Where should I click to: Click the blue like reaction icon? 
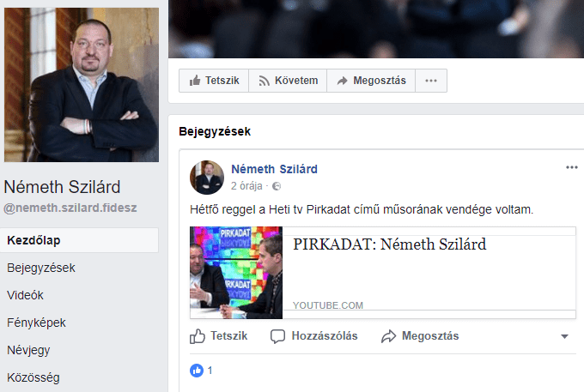coord(197,371)
